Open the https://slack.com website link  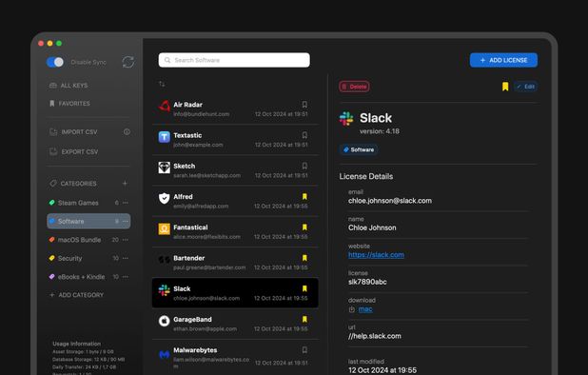pyautogui.click(x=376, y=255)
